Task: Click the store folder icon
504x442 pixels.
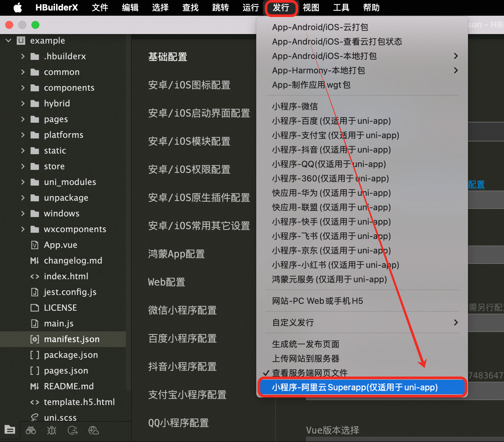Action: tap(35, 166)
